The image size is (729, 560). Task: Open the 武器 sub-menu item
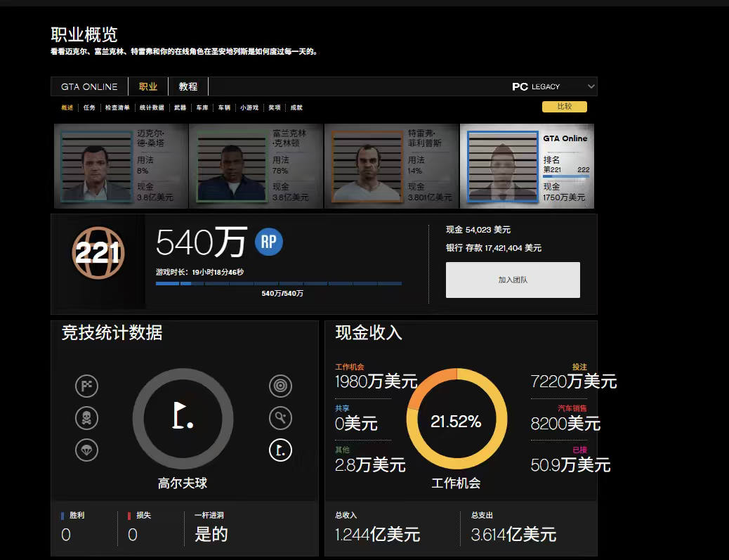pyautogui.click(x=180, y=108)
